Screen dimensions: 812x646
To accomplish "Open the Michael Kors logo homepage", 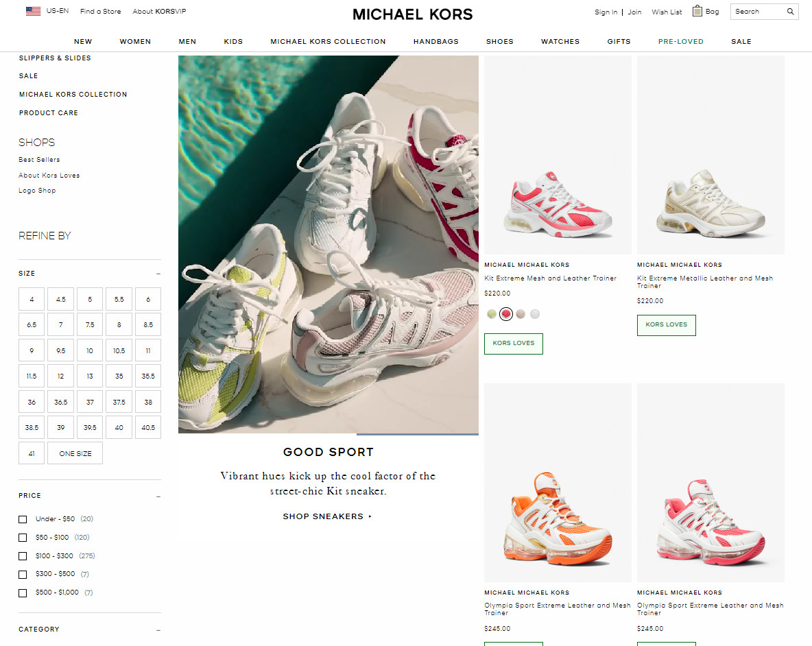I will tap(413, 14).
